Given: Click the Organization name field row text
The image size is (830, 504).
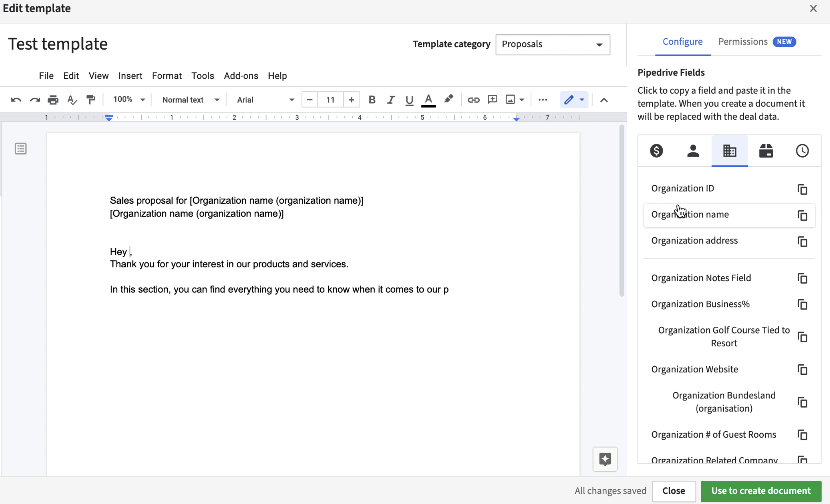Looking at the screenshot, I should pos(690,214).
